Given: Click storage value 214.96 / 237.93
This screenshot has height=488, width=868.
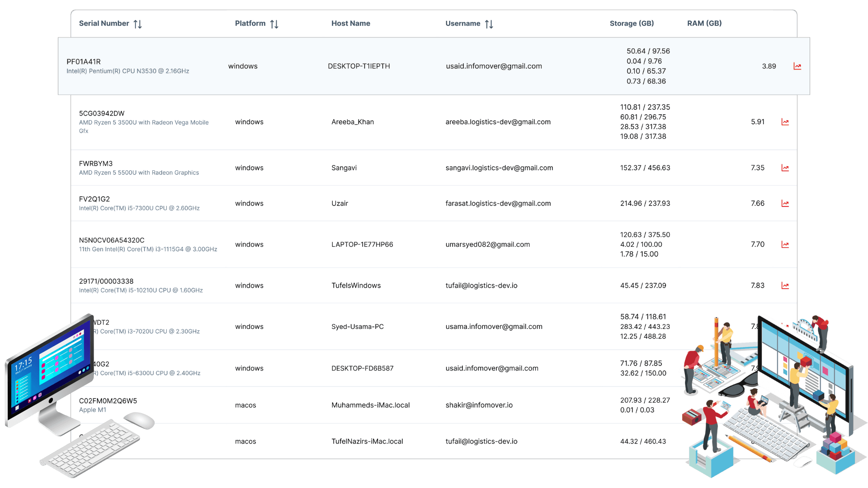Looking at the screenshot, I should (x=645, y=204).
